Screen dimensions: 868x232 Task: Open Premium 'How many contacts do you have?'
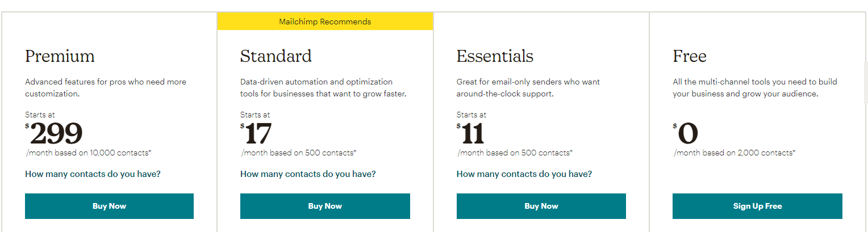pyautogui.click(x=93, y=174)
